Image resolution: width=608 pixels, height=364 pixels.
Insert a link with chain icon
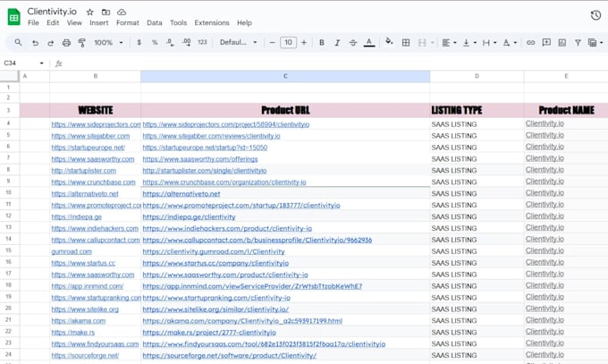[530, 42]
